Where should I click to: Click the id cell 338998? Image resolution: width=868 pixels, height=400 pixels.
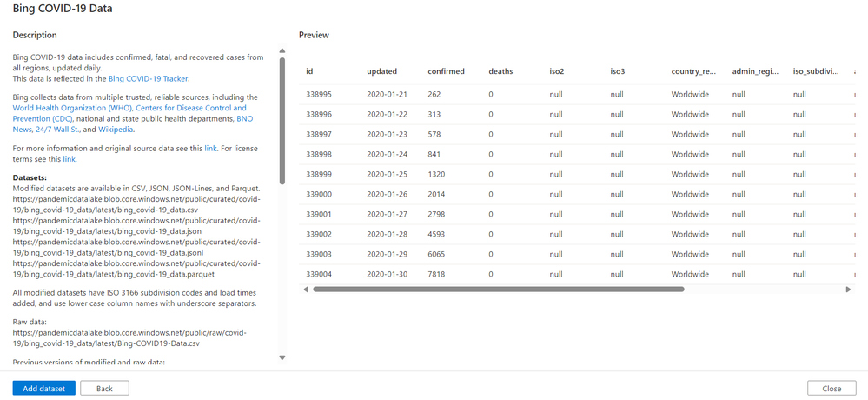click(319, 154)
